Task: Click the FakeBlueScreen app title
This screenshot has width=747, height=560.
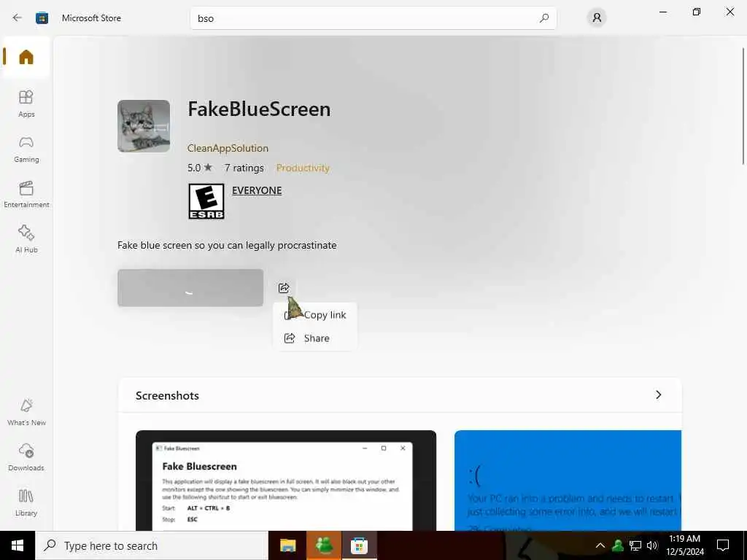Action: (x=259, y=109)
